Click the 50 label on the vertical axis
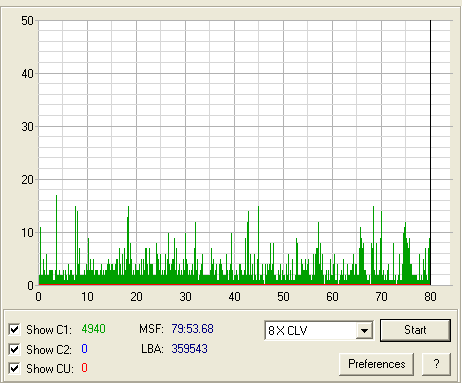The image size is (462, 384). point(28,21)
